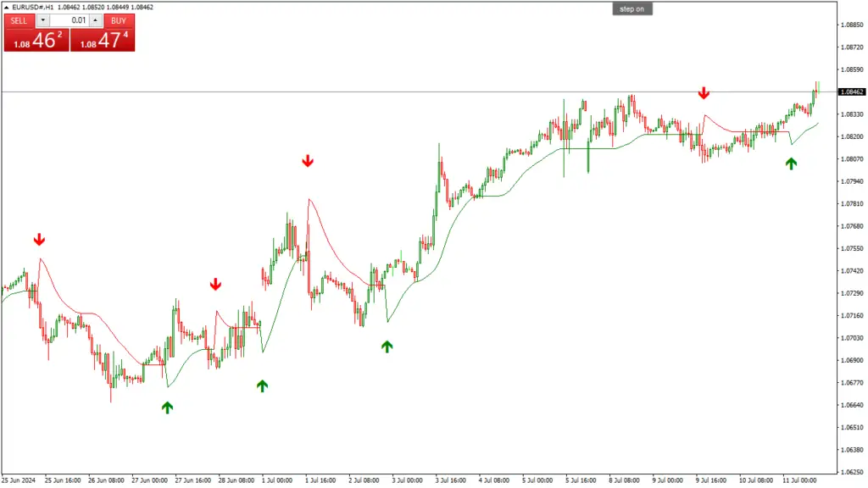Collapse the one-click trading panel triangle
The image size is (868, 488).
point(6,8)
